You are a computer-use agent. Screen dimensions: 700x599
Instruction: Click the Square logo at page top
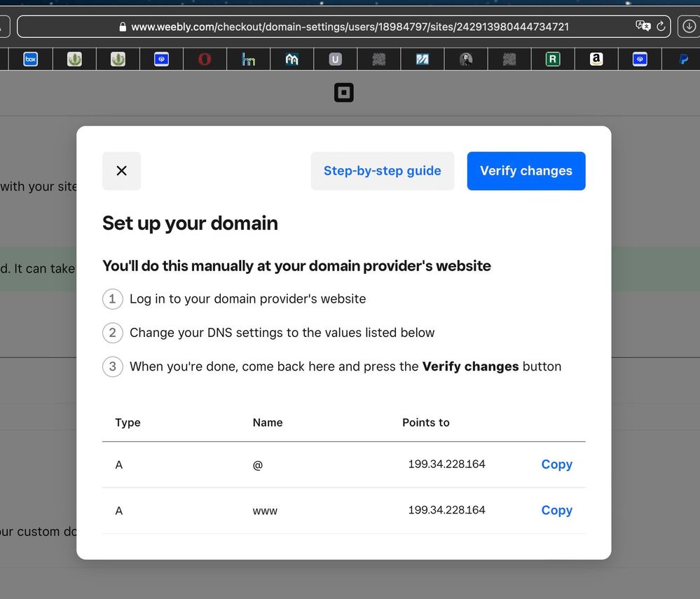343,92
